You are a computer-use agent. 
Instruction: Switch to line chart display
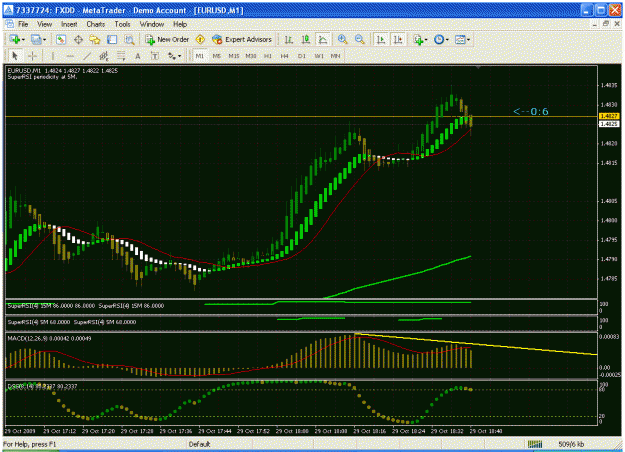(x=323, y=39)
